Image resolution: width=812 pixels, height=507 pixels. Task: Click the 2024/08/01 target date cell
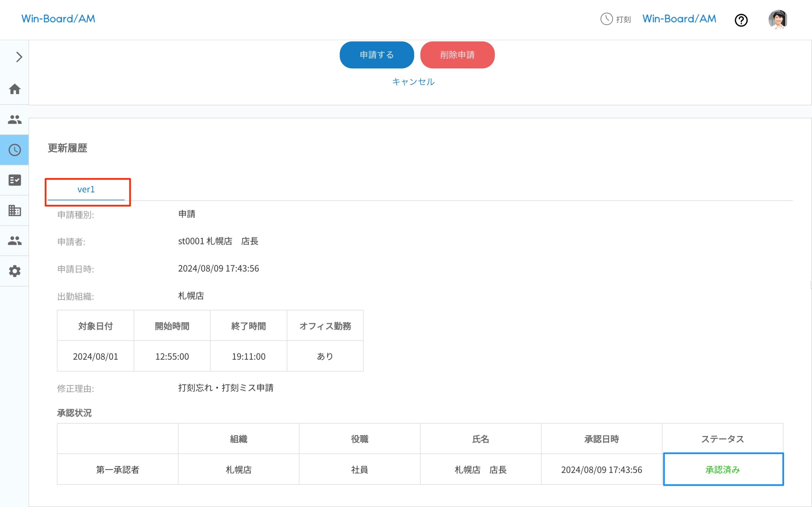coord(95,356)
